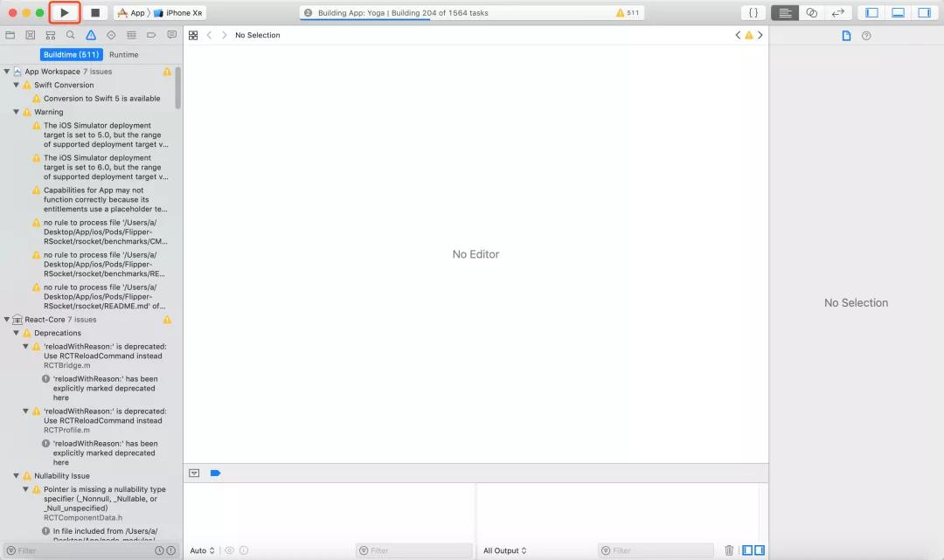
Task: Click the navigator vertical scrollbar
Action: 178,88
